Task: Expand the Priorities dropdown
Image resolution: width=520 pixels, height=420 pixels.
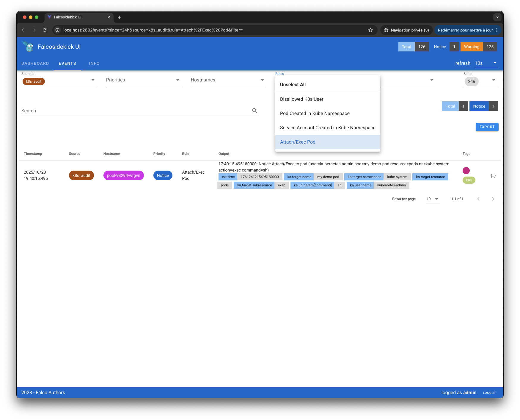Action: (x=143, y=80)
